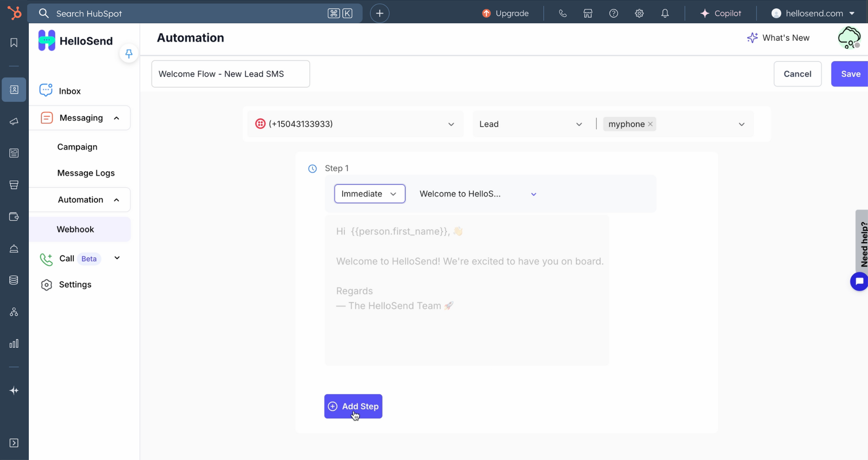This screenshot has width=868, height=460.
Task: Open the Content icon in left rail
Action: click(14, 153)
